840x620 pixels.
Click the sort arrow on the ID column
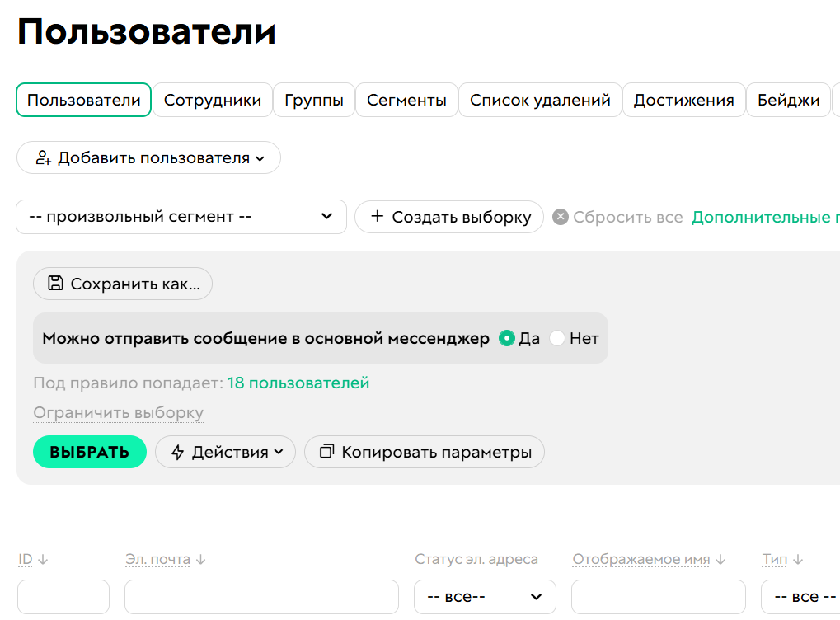tap(40, 559)
